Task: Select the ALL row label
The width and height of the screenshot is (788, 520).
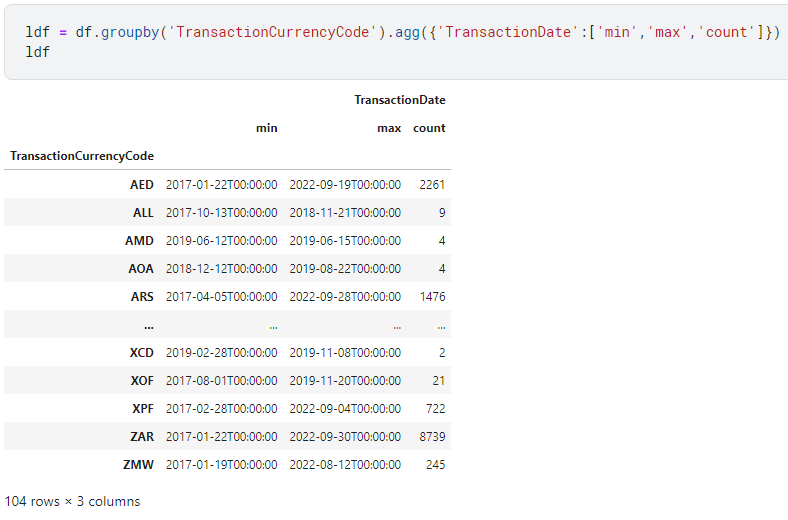Action: pos(143,213)
